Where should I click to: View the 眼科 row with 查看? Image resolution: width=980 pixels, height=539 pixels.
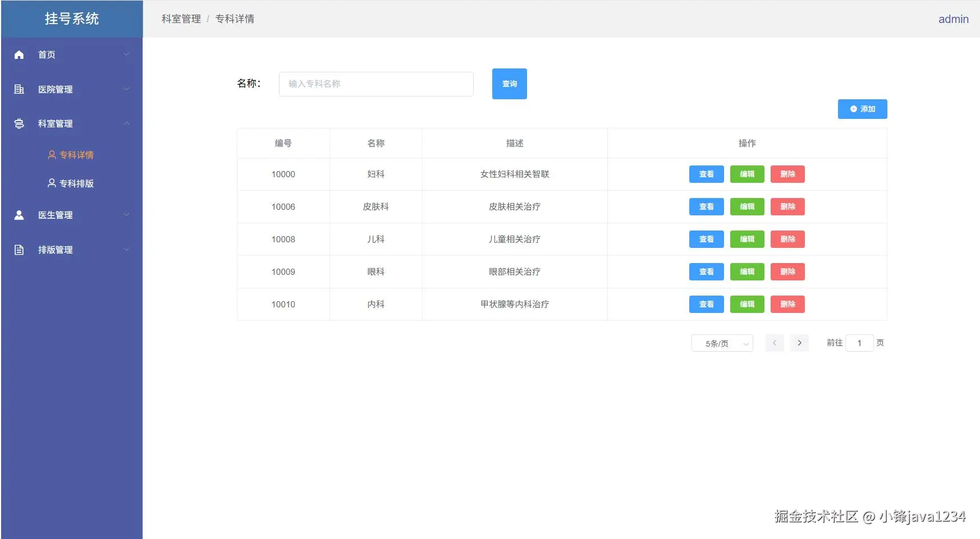coord(707,271)
